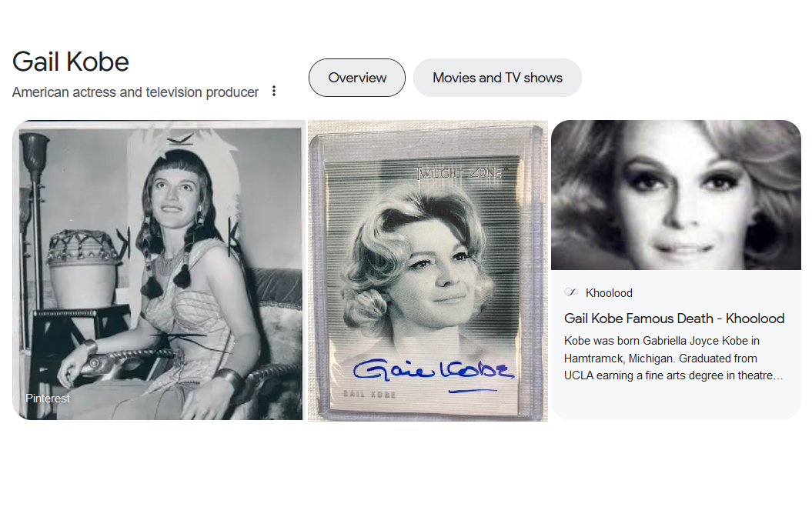Click empty area below Khoolood snippet text
This screenshot has height=517, width=812.
(676, 402)
